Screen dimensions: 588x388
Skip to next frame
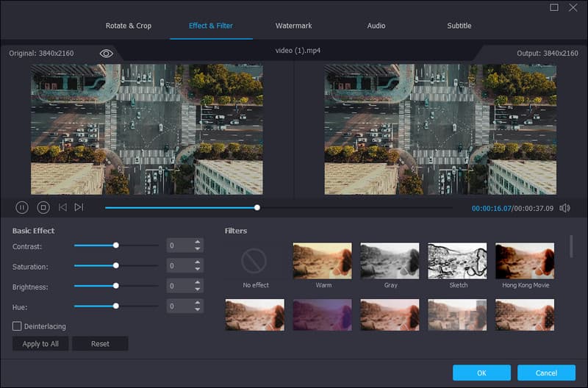pyautogui.click(x=79, y=208)
